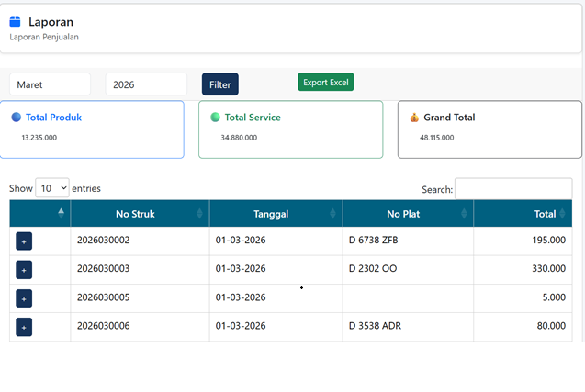Open the Maret month dropdown
This screenshot has width=585, height=392.
pos(50,84)
